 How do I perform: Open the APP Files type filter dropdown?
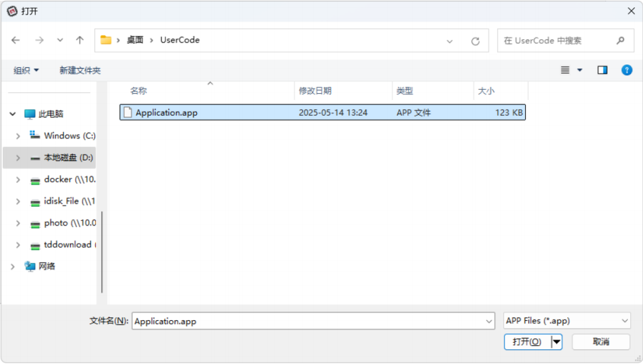point(566,321)
